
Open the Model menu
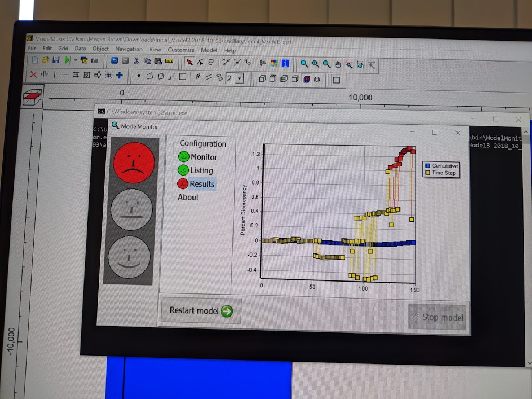[209, 50]
